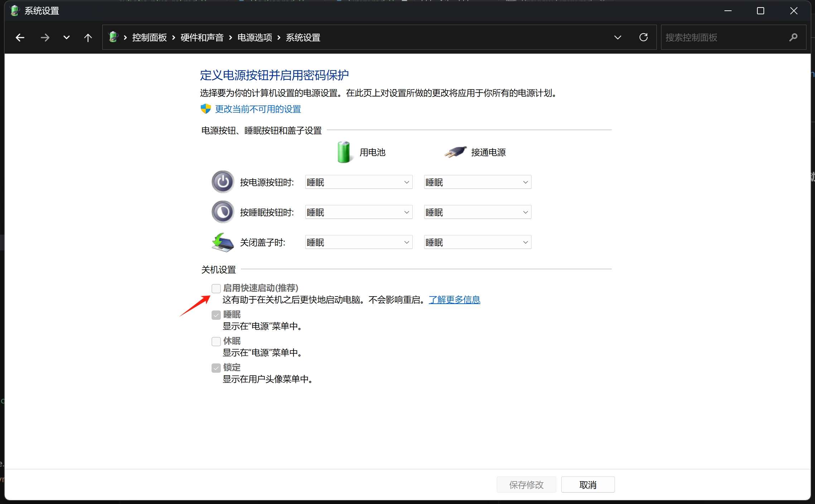Click the power button icon
This screenshot has height=504, width=815.
pyautogui.click(x=223, y=182)
